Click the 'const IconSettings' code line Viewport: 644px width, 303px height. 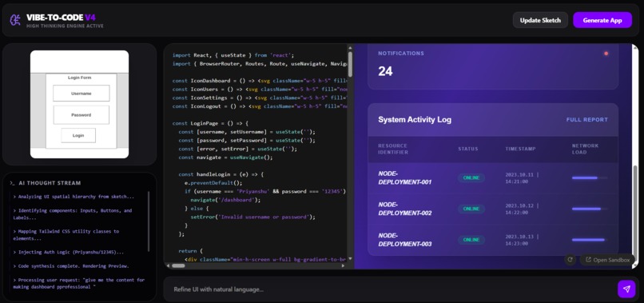[x=260, y=98]
